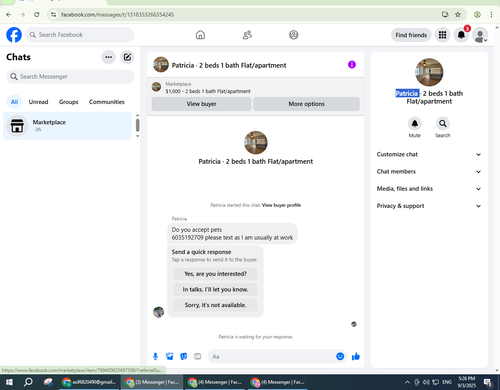Open the taskbar volume icon
The image size is (500, 390).
pyautogui.click(x=426, y=382)
